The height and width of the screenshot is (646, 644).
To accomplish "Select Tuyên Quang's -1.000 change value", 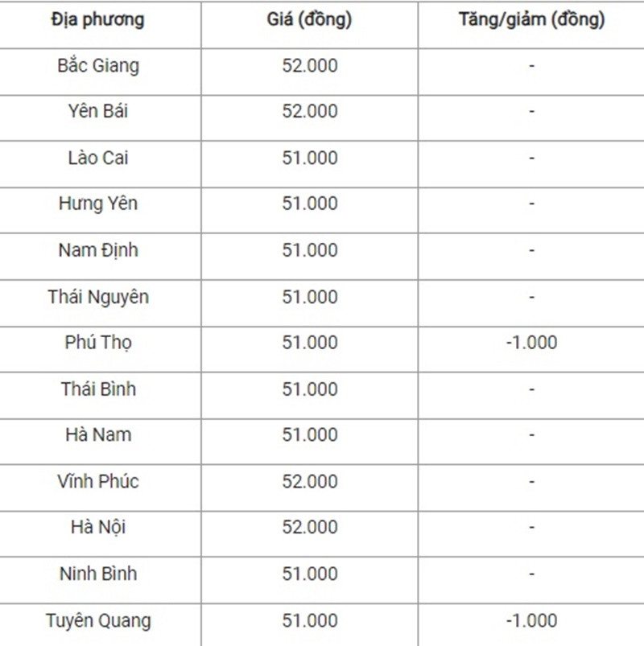I will tap(532, 620).
